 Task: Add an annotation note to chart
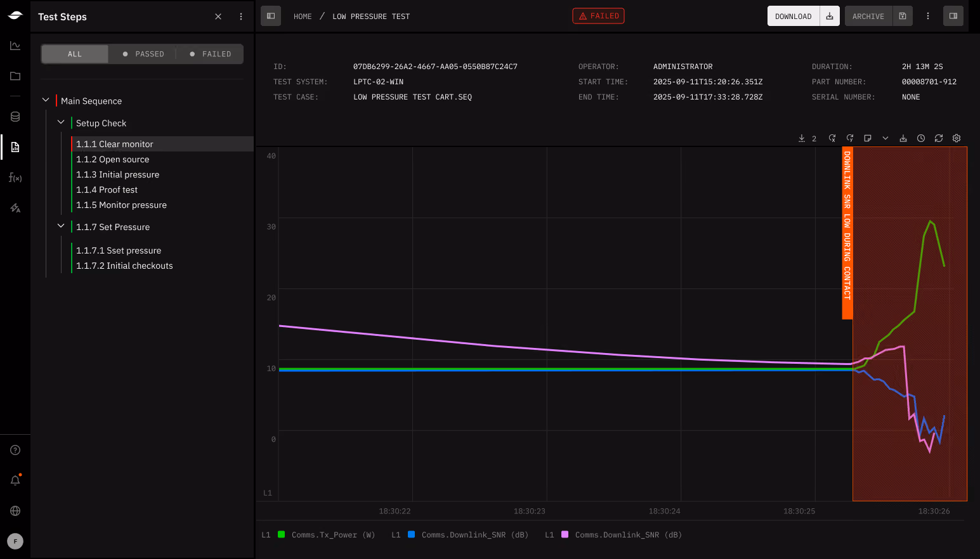pos(868,138)
